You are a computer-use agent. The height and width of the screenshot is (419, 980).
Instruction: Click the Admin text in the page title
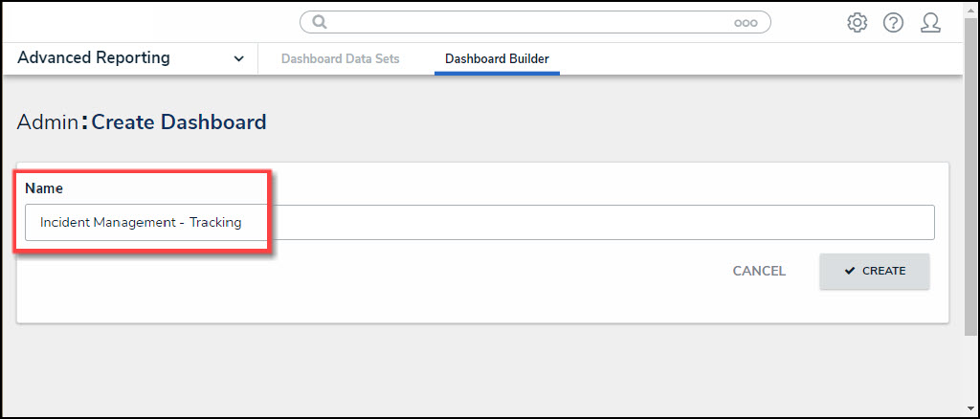pos(48,122)
